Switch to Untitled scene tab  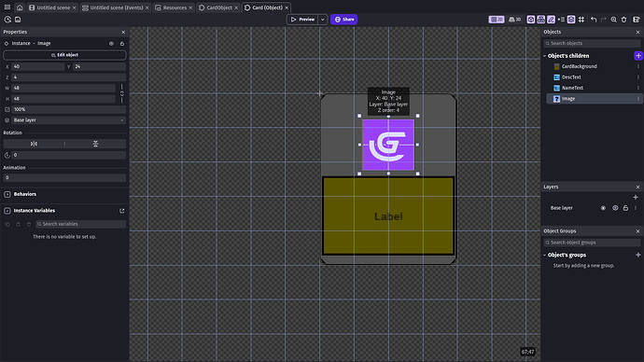[x=53, y=7]
